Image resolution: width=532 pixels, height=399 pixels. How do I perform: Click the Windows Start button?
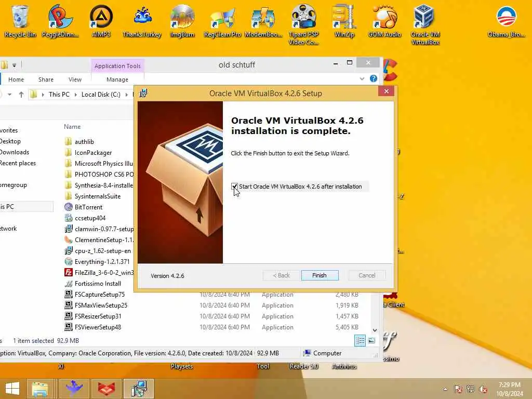click(12, 389)
